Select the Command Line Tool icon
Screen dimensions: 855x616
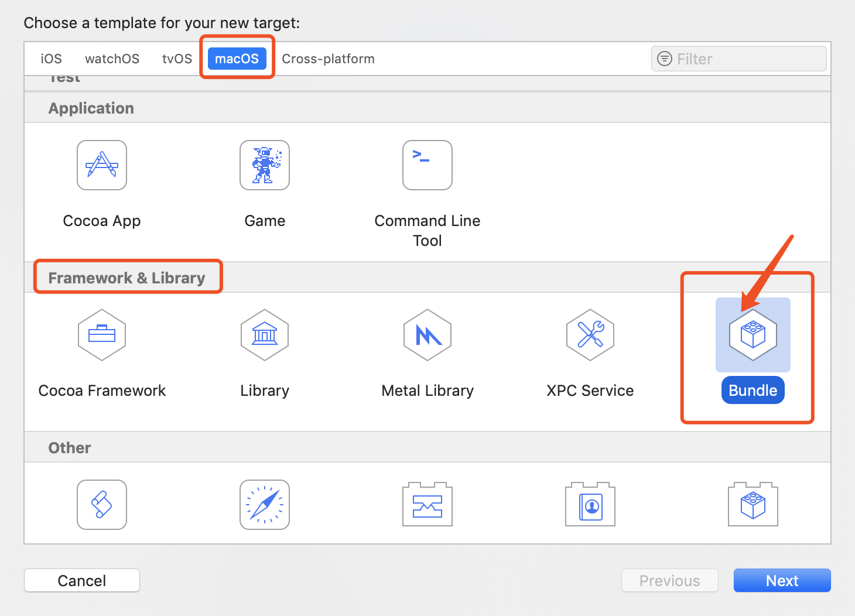pos(427,165)
